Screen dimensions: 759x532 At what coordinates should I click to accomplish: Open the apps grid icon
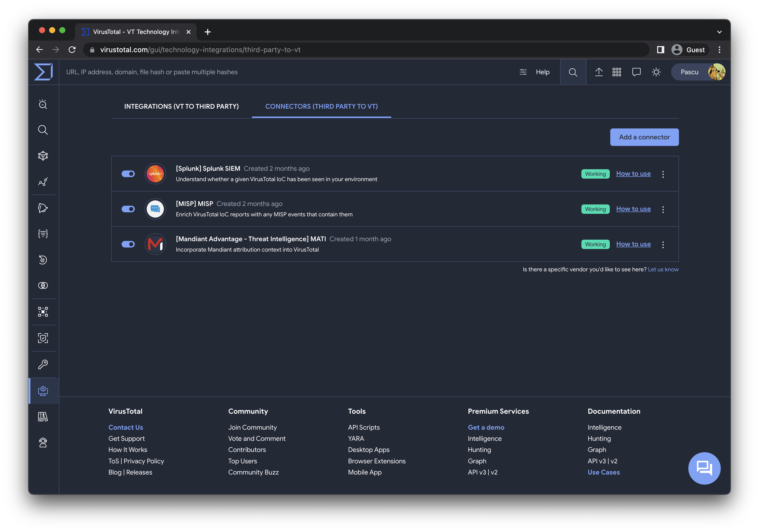(617, 72)
